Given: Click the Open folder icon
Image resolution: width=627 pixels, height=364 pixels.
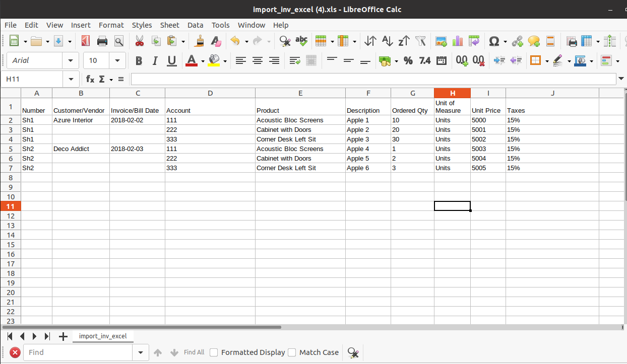Looking at the screenshot, I should (x=36, y=41).
